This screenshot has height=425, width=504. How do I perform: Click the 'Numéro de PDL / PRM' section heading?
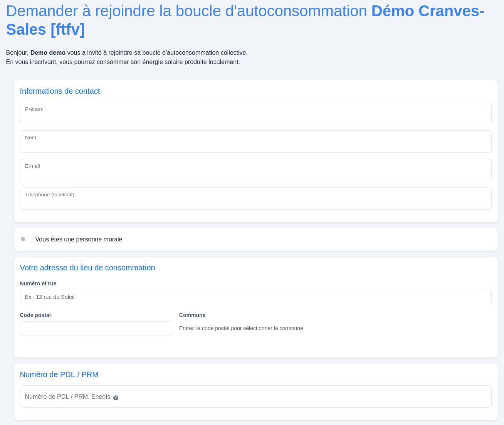point(59,374)
